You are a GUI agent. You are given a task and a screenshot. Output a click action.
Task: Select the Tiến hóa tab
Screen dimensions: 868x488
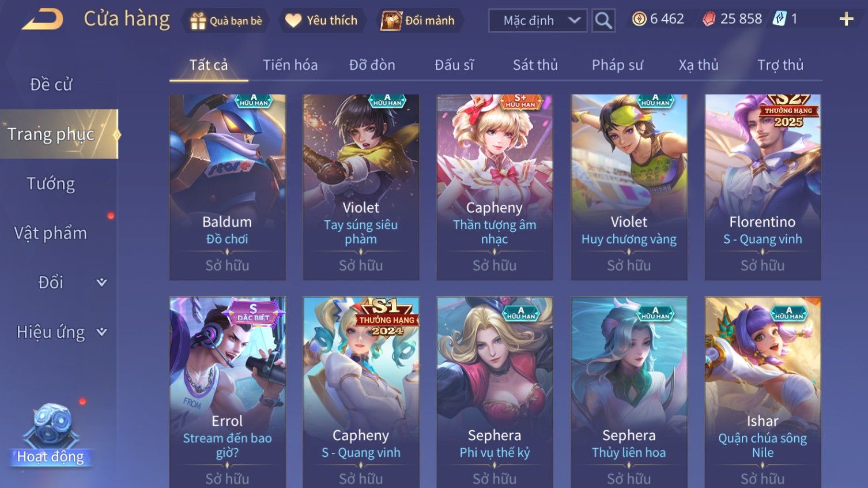pos(290,65)
